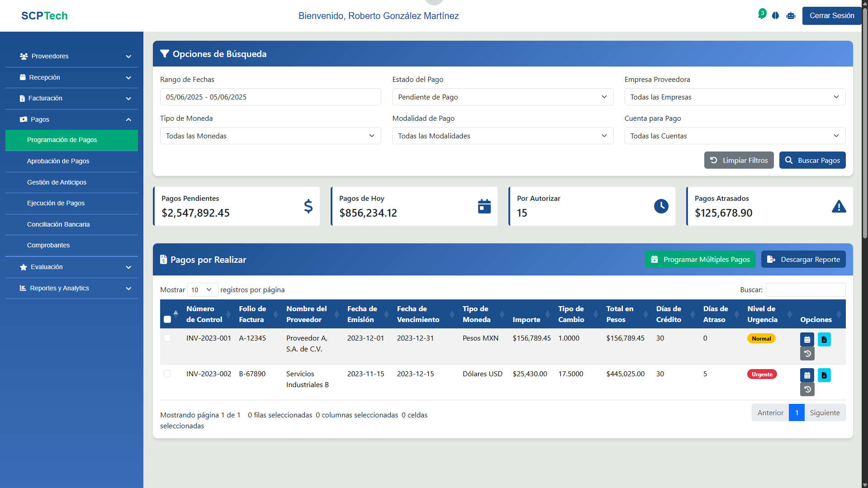Click the Proveedores people icon in sidebar

point(24,56)
